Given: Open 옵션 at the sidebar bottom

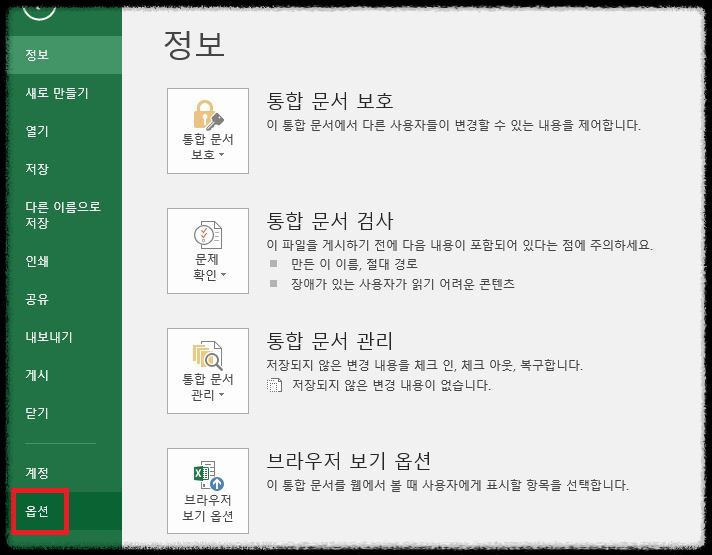Looking at the screenshot, I should pos(64,511).
